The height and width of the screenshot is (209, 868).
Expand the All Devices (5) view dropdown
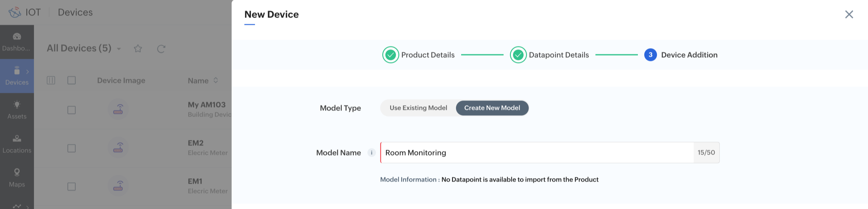(x=119, y=49)
